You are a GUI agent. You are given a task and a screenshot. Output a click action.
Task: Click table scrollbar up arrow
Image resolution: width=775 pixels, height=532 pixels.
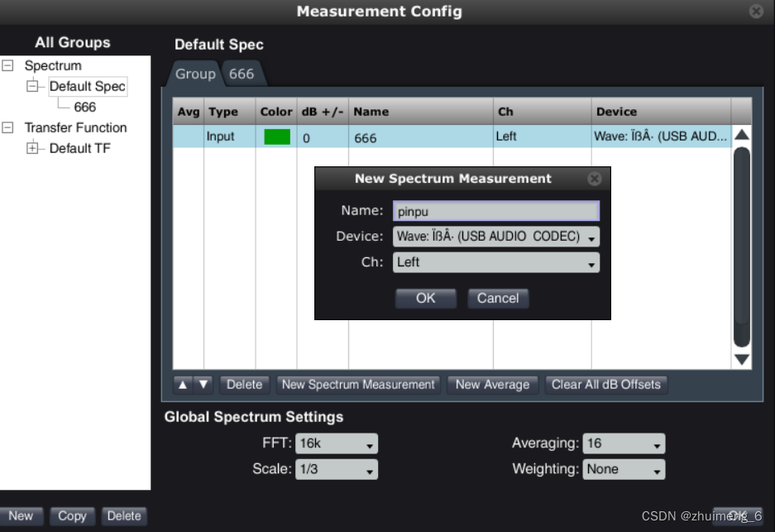click(741, 135)
